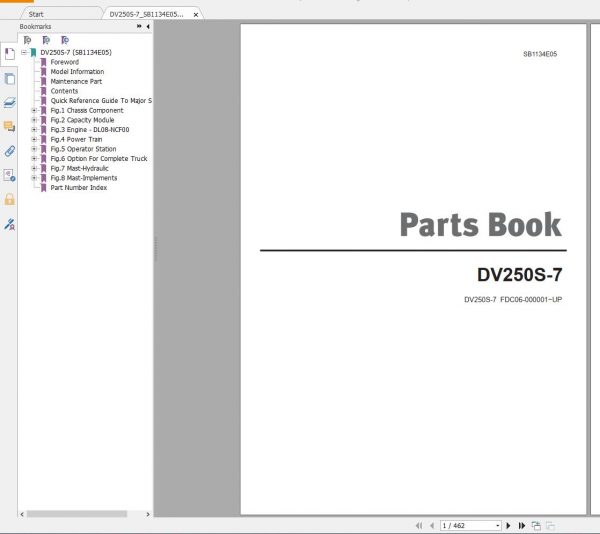Image resolution: width=600 pixels, height=534 pixels.
Task: Select the Fig.4 Power Train bookmark label
Action: pyautogui.click(x=76, y=139)
